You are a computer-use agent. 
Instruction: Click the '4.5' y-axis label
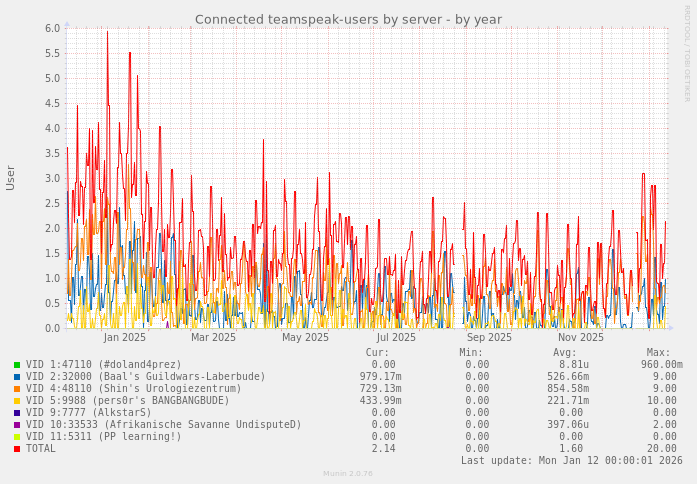[x=52, y=104]
